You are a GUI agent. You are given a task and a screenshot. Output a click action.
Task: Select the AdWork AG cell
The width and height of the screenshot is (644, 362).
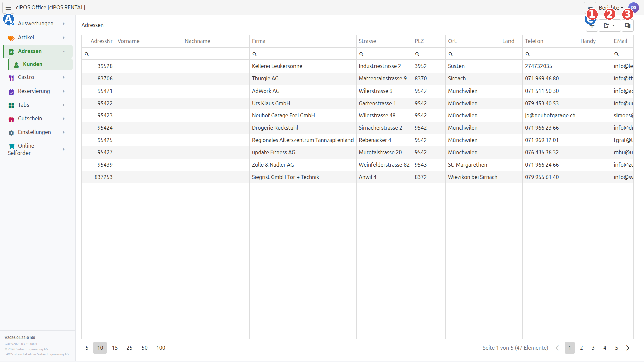[x=303, y=91]
